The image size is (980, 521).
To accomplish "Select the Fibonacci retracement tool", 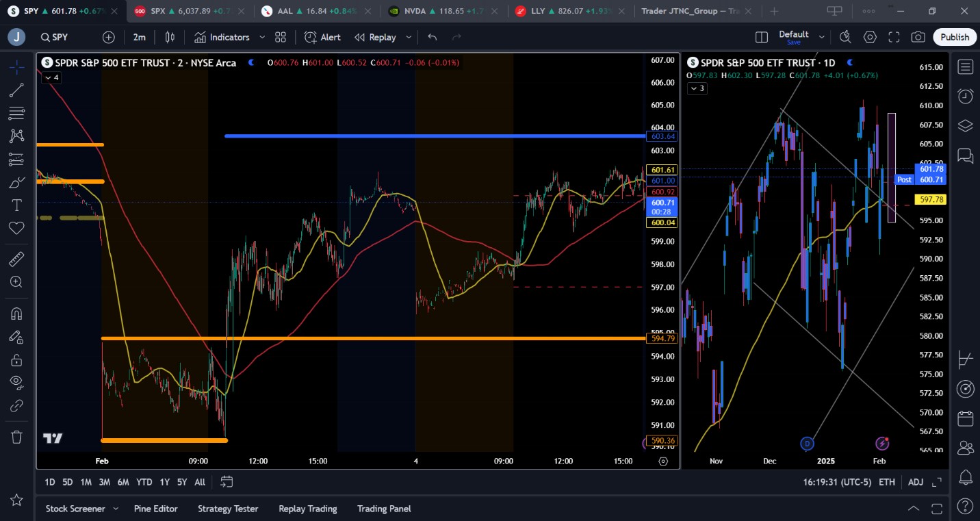I will (x=16, y=113).
